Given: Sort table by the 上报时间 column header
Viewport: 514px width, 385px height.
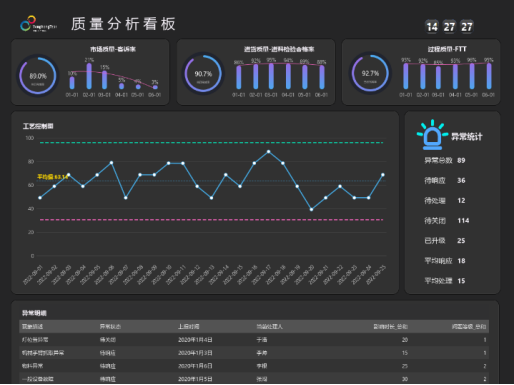Looking at the screenshot, I should [x=189, y=326].
